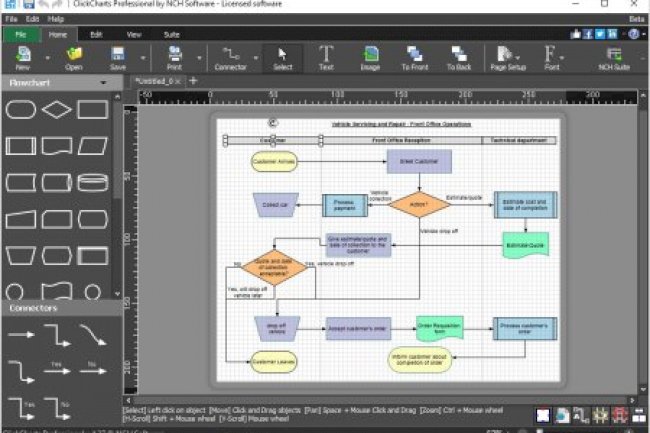Expand the New button dropdown arrow
The width and height of the screenshot is (650, 433).
point(48,58)
